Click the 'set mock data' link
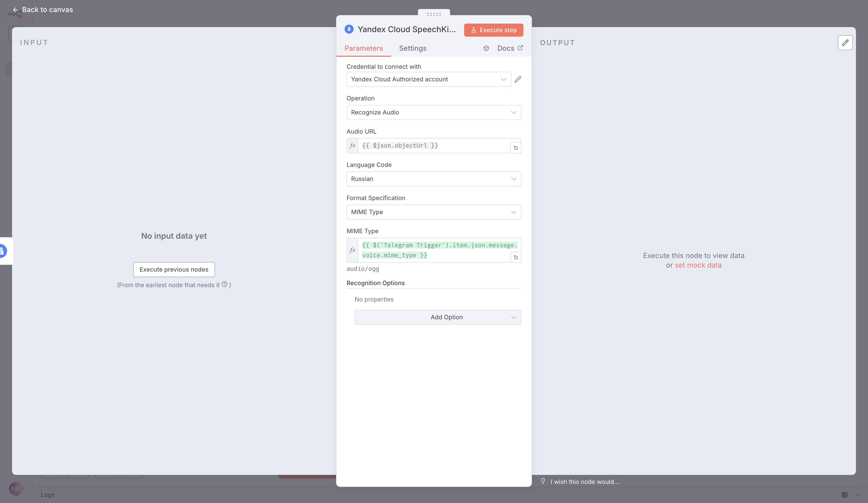 pyautogui.click(x=698, y=265)
